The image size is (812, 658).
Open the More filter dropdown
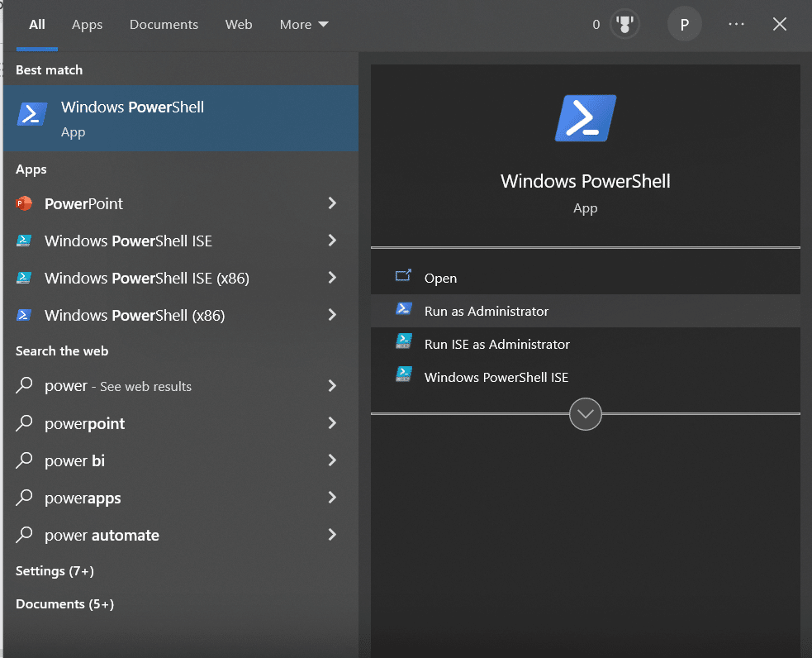point(304,24)
